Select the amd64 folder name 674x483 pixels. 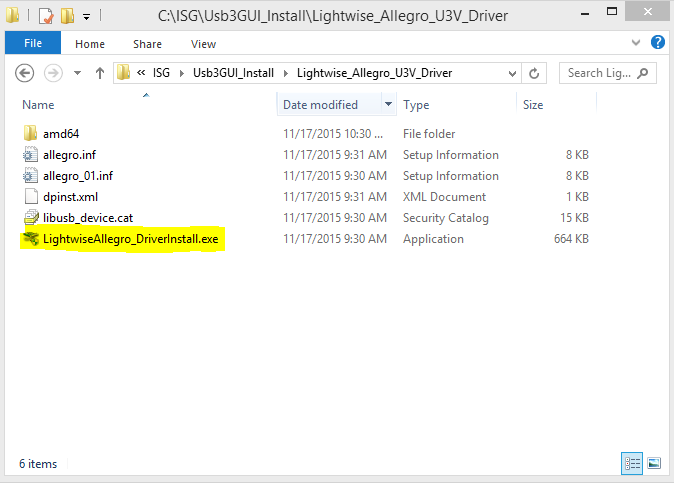pyautogui.click(x=61, y=134)
